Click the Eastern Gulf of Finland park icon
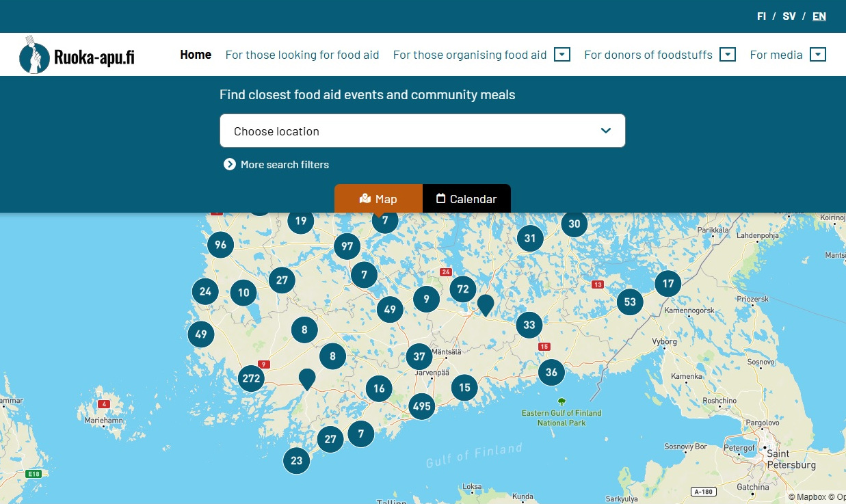 point(561,402)
